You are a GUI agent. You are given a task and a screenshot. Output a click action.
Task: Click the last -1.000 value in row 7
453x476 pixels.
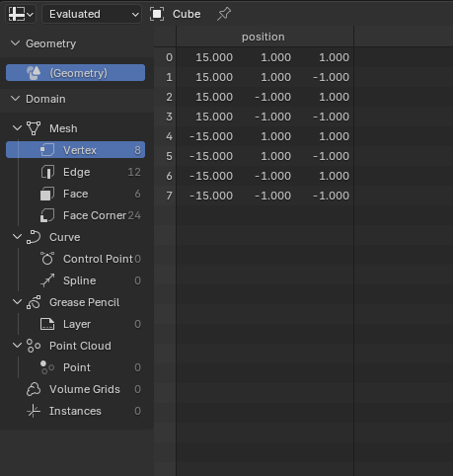pyautogui.click(x=332, y=196)
